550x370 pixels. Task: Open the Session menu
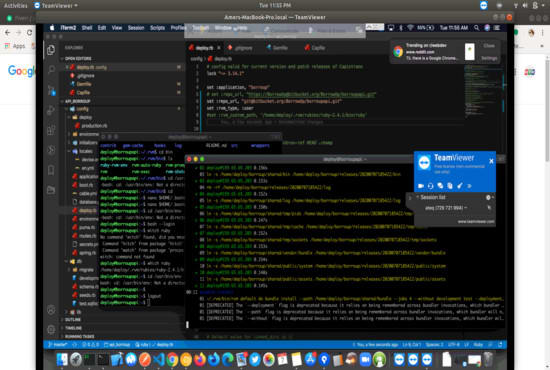coord(136,28)
